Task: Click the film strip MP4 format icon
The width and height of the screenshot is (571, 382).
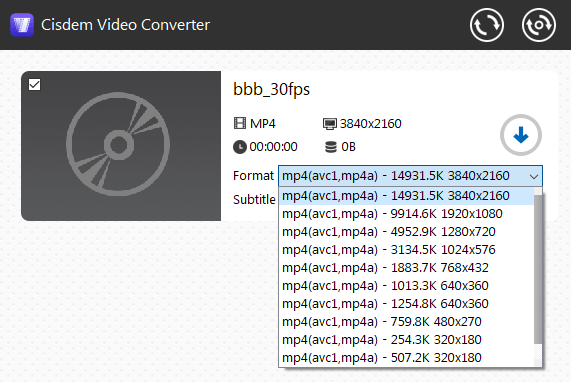Action: [x=240, y=123]
